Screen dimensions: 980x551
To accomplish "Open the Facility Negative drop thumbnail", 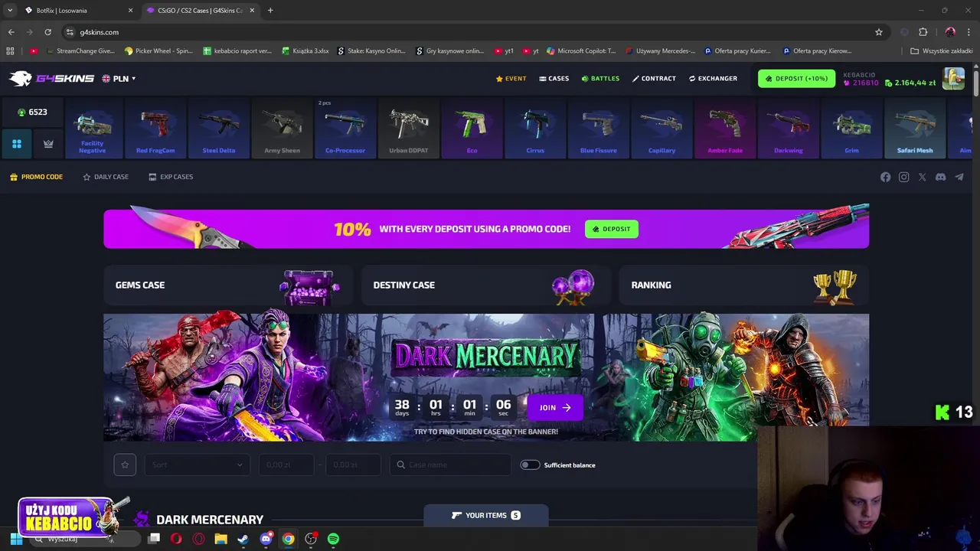I will pyautogui.click(x=92, y=129).
